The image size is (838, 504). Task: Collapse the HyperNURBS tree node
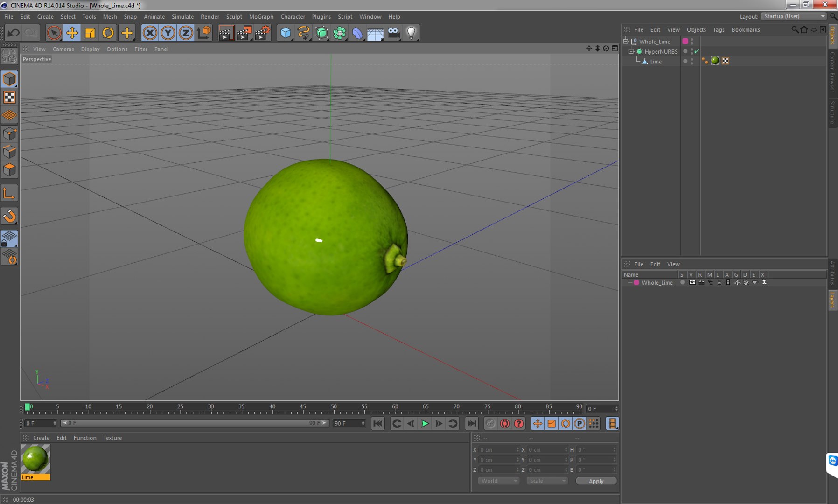pos(631,51)
